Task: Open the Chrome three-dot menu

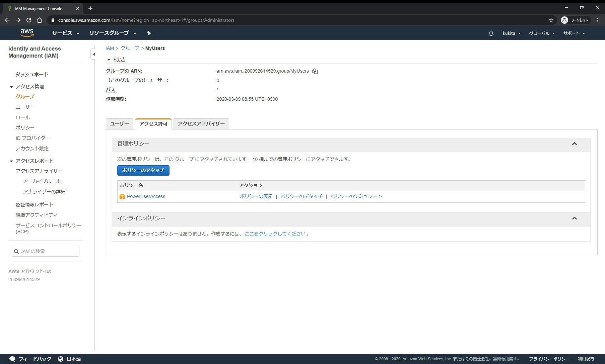Action: 598,20
